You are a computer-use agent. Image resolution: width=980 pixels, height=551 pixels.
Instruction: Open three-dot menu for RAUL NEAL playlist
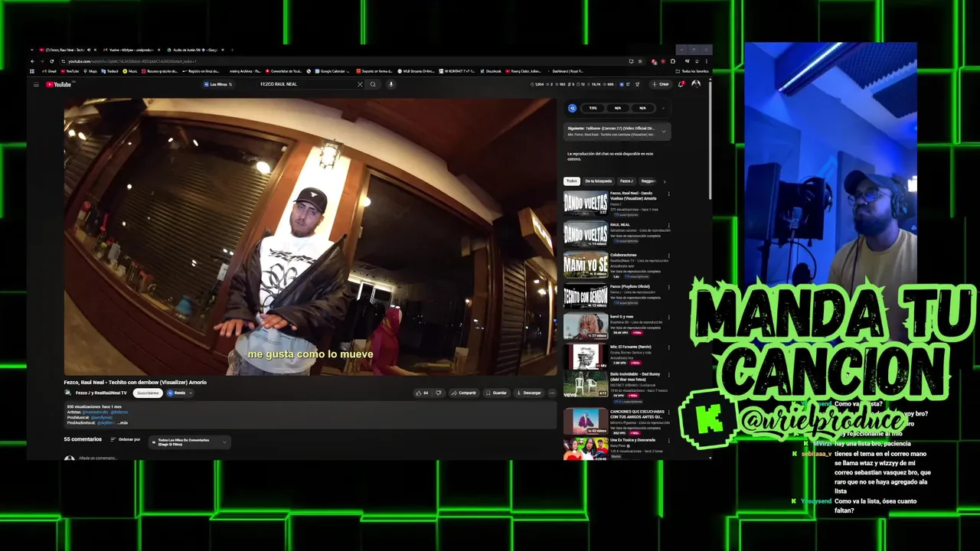click(668, 225)
